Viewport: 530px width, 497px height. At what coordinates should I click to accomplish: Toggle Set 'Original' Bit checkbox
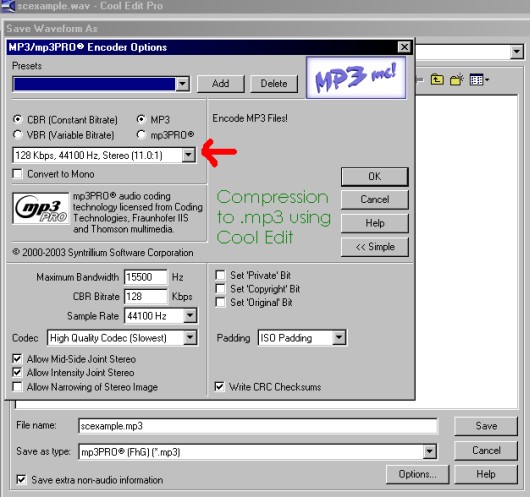(220, 302)
